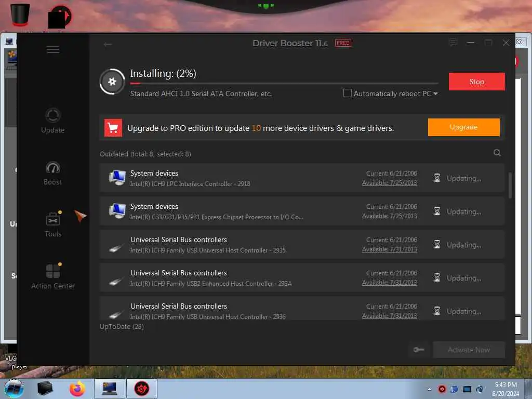Click the FREE edition badge
Image resolution: width=532 pixels, height=399 pixels.
pos(343,43)
